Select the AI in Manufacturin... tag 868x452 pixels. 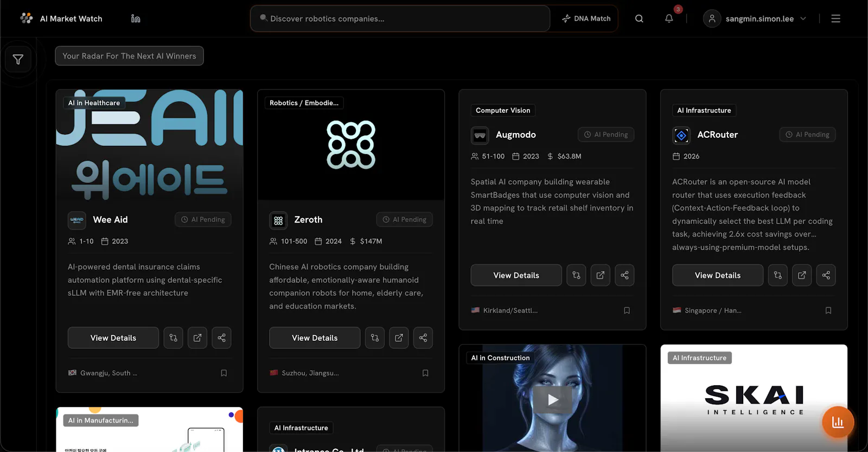coord(101,420)
